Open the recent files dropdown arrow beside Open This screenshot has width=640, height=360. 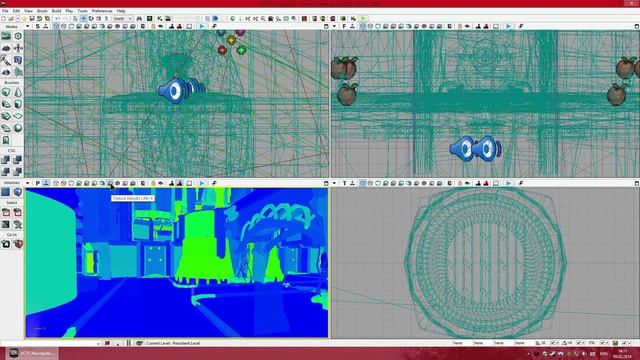(18, 19)
